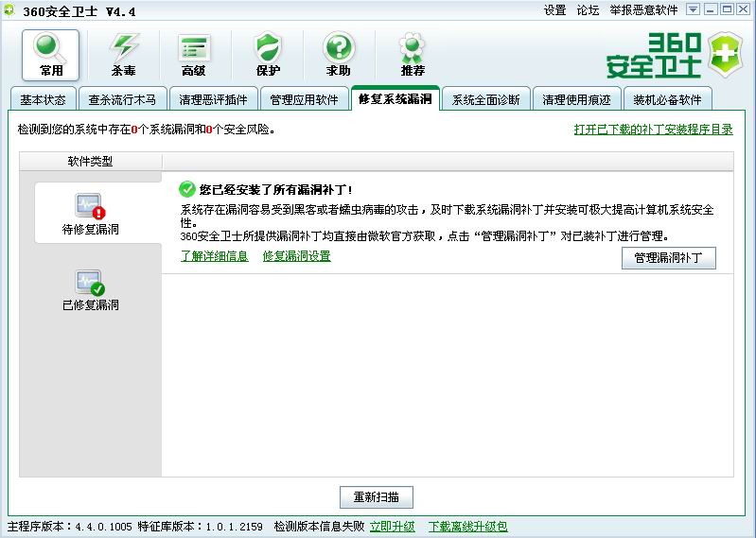Image resolution: width=756 pixels, height=538 pixels.
Task: Click the 软件类型 column header
Action: click(90, 161)
